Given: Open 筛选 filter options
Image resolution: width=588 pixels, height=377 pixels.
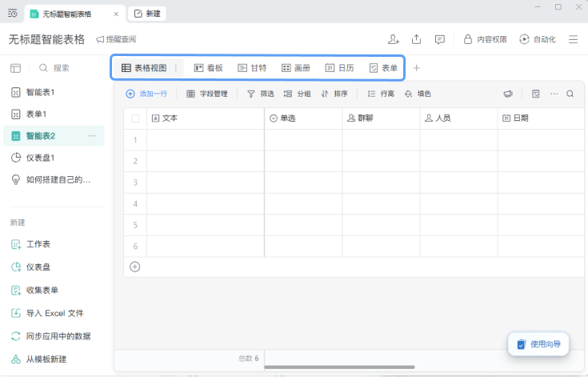Looking at the screenshot, I should point(260,94).
